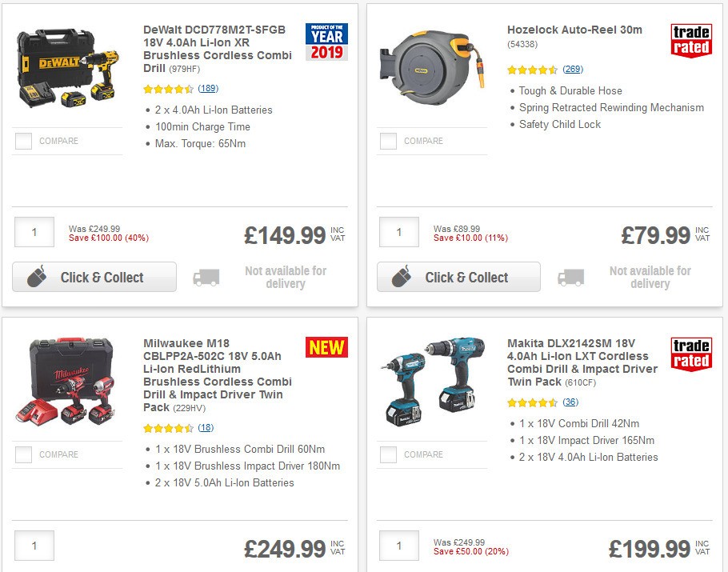The height and width of the screenshot is (572, 728).
Task: Click the quantity input field for the Makita pack
Action: pyautogui.click(x=398, y=546)
